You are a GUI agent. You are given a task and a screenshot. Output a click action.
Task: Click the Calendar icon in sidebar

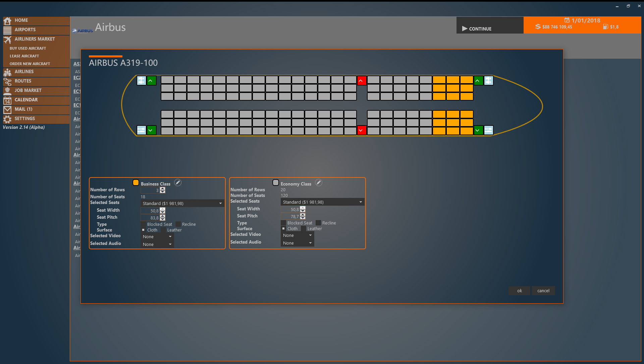coord(7,100)
